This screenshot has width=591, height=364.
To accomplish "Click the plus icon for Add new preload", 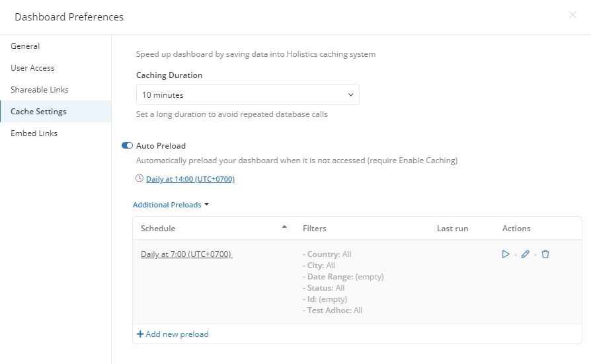I will 140,334.
